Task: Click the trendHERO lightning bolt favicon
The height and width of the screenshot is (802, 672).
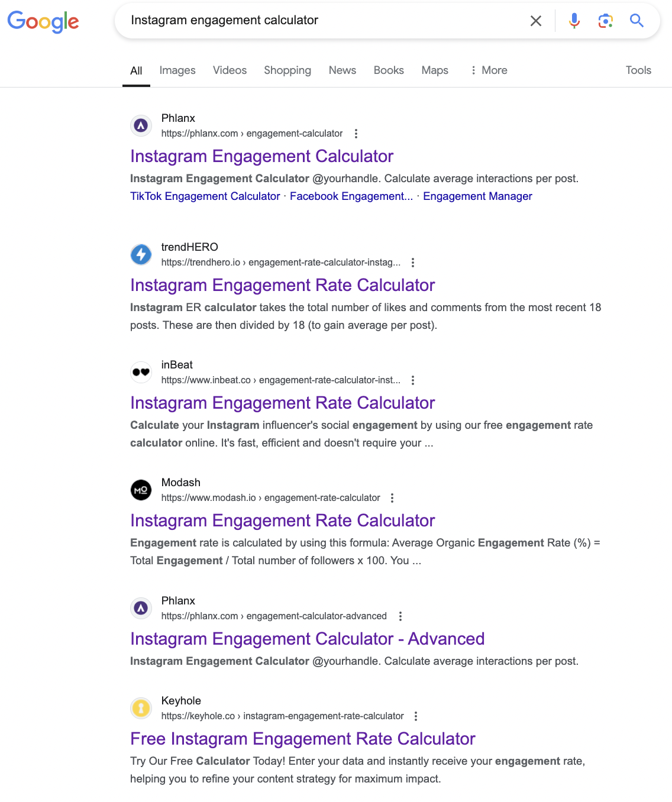Action: point(141,254)
